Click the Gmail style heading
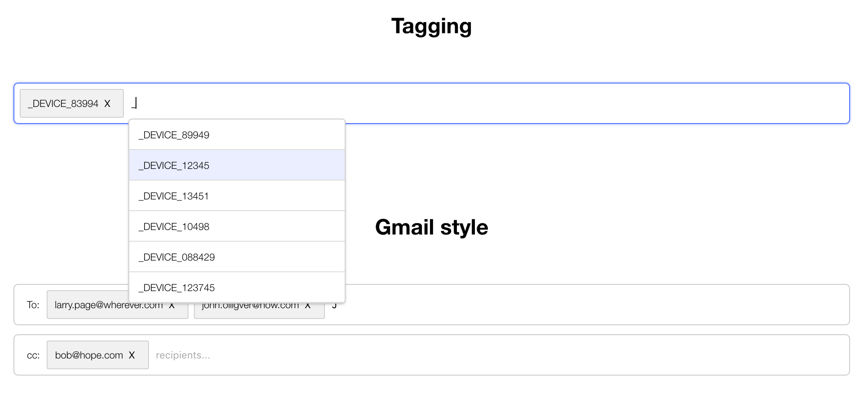Image resolution: width=868 pixels, height=416 pixels. [x=431, y=227]
